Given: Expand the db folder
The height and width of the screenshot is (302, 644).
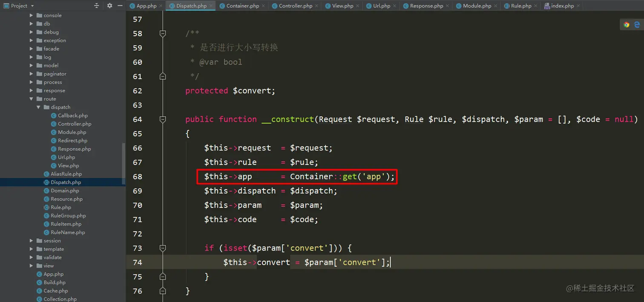Looking at the screenshot, I should click(32, 24).
